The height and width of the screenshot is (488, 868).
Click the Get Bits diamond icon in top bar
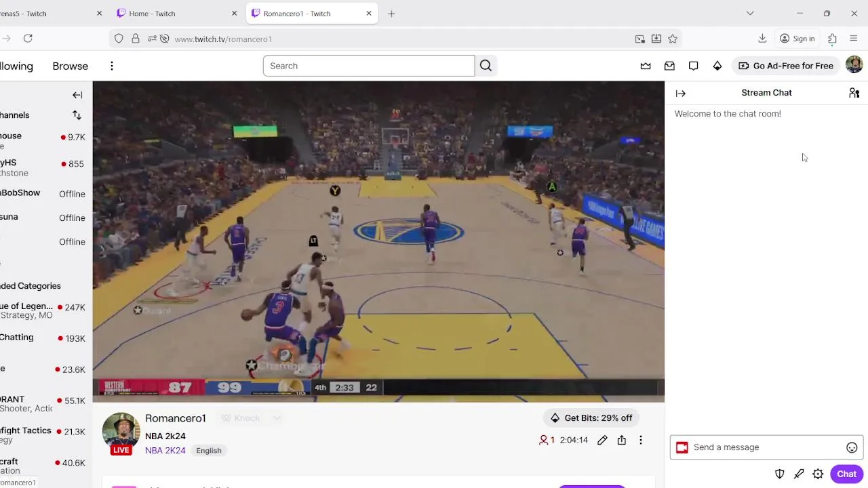717,66
